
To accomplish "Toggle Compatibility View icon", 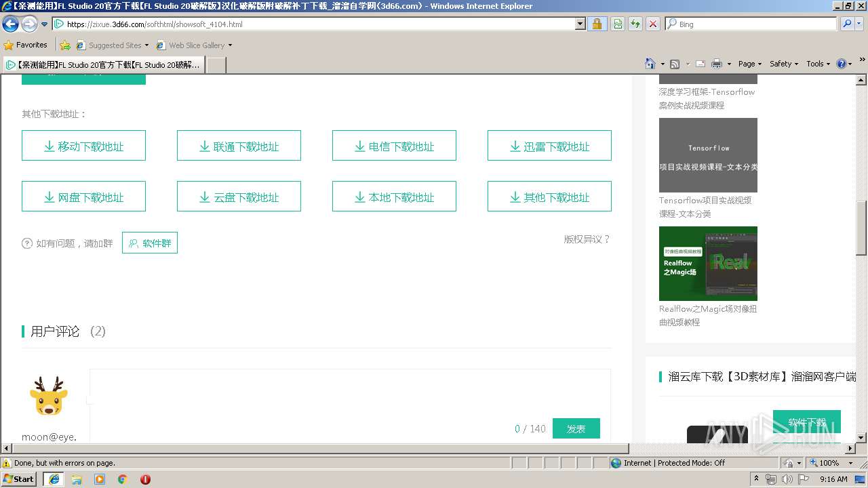I will pyautogui.click(x=618, y=24).
